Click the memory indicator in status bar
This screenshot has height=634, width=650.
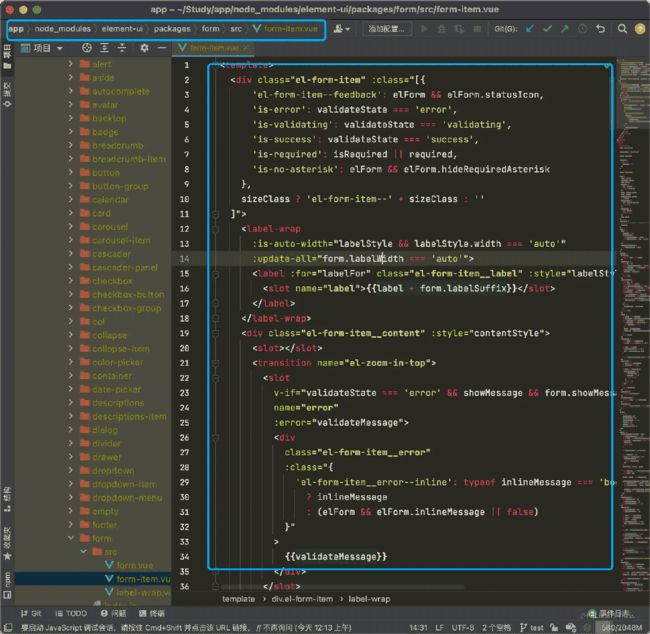pos(622,628)
